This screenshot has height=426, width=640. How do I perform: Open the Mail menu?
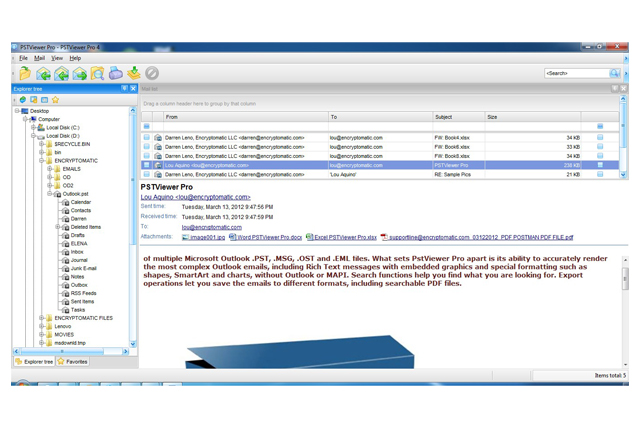[40, 58]
